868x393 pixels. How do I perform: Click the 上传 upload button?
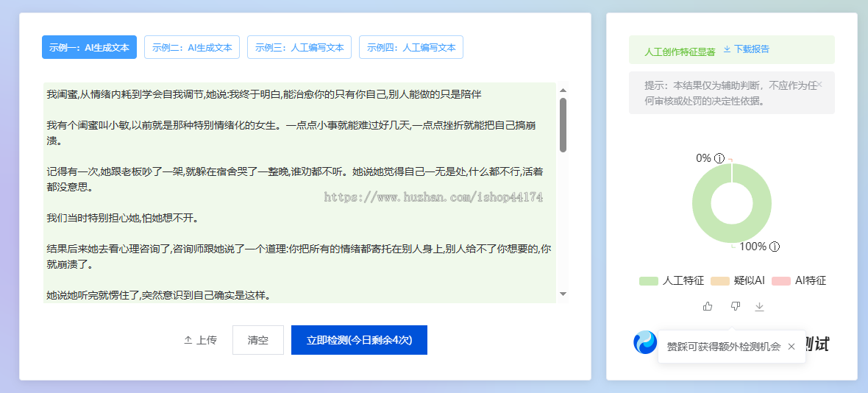point(200,340)
